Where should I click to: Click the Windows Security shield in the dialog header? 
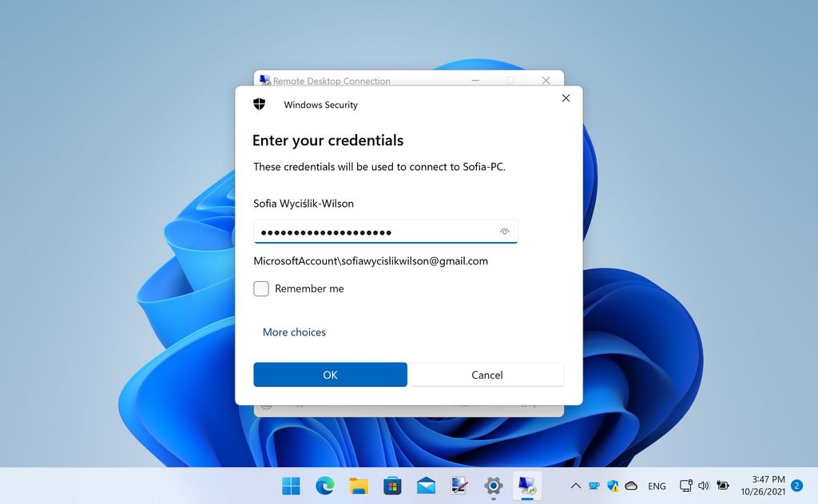point(259,103)
